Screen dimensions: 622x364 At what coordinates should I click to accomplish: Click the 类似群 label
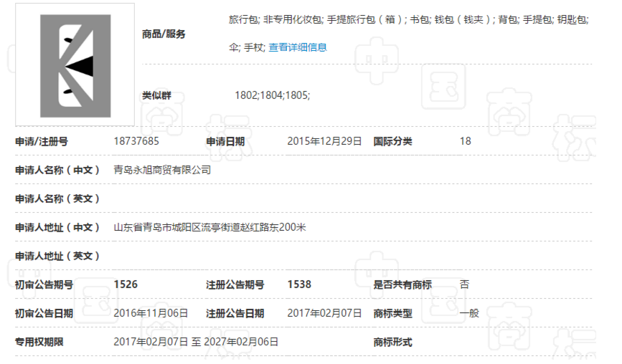156,95
